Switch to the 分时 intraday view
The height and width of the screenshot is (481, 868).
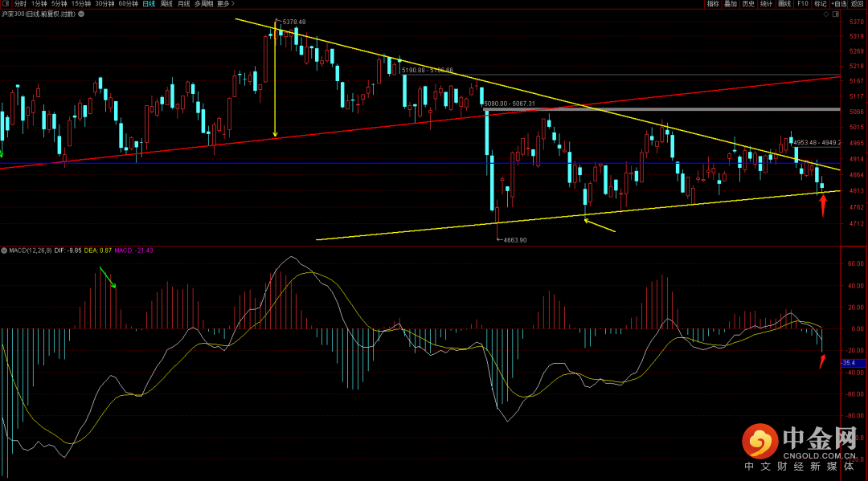[20, 4]
